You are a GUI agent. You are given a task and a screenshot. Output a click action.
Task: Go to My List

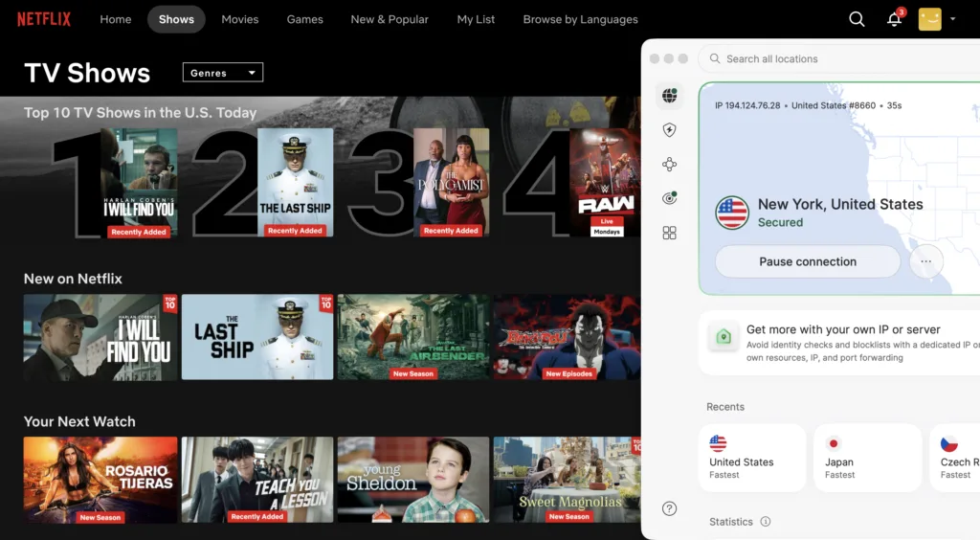(476, 19)
